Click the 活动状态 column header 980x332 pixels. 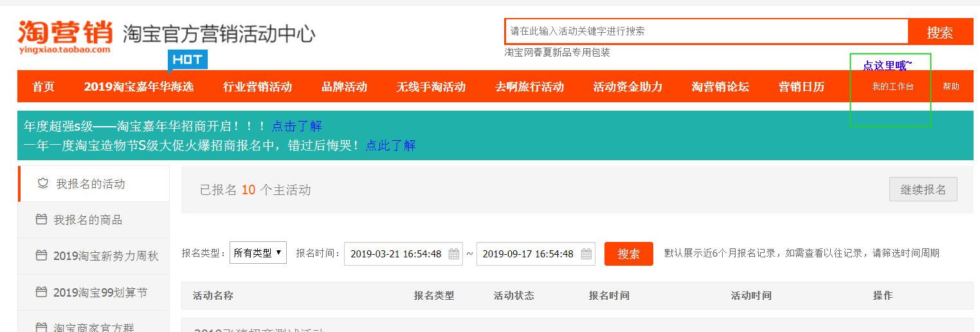(514, 296)
